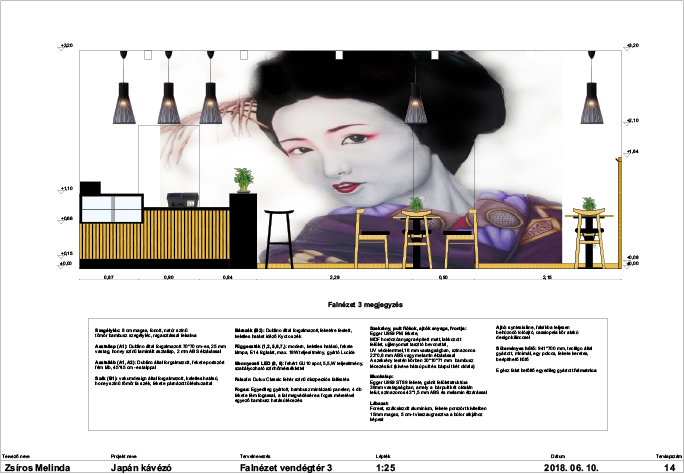
Task: Select the rightmost pendant lamp
Action: (x=593, y=104)
